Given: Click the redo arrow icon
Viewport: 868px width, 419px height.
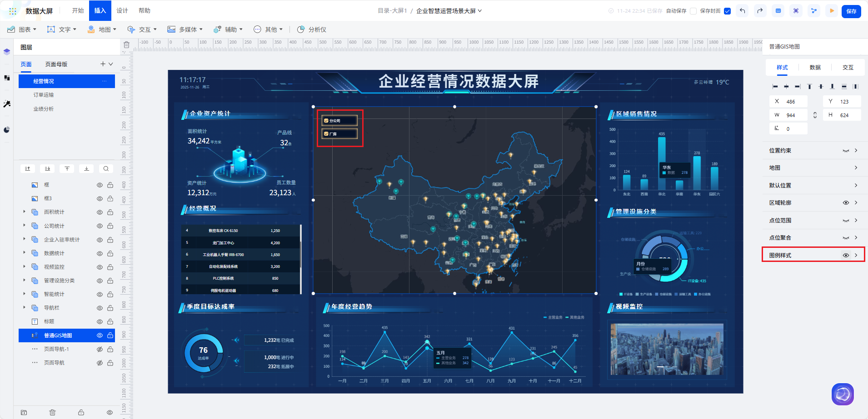Looking at the screenshot, I should 760,11.
